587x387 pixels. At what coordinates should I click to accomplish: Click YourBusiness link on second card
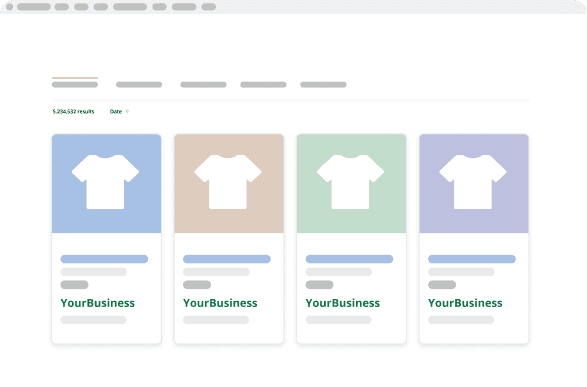coord(220,303)
